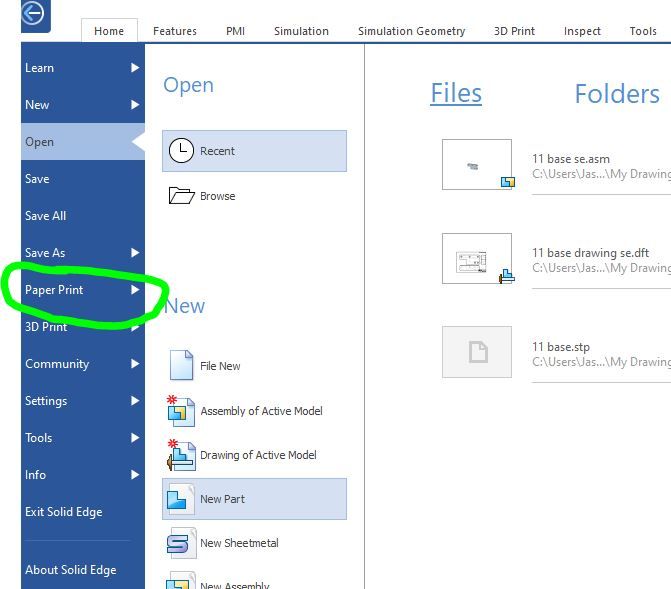Viewport: 671px width, 589px height.
Task: Select New in the sidebar
Action: pyautogui.click(x=83, y=104)
